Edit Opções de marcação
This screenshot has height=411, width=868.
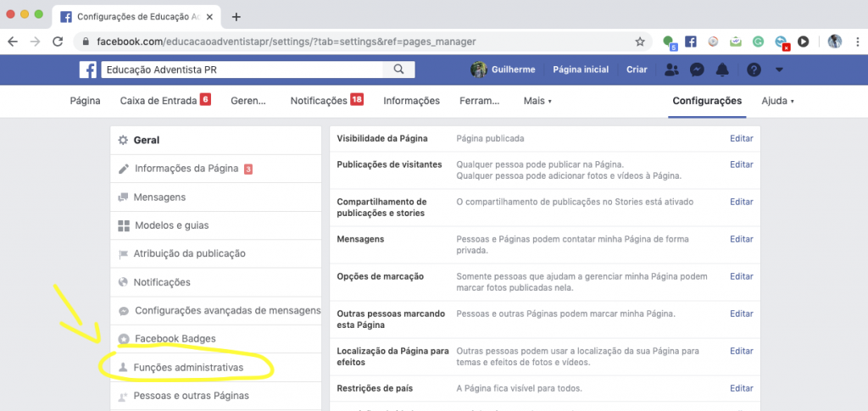[x=741, y=276]
